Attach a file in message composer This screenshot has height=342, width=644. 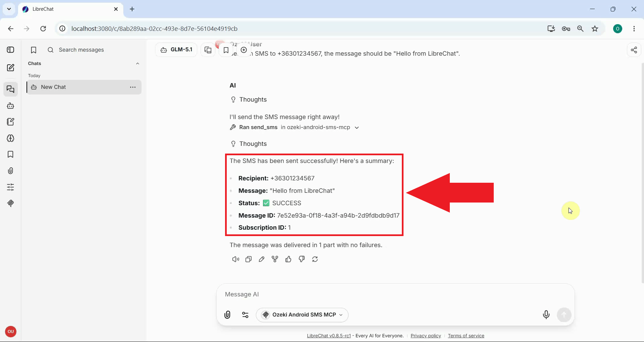coord(227,315)
